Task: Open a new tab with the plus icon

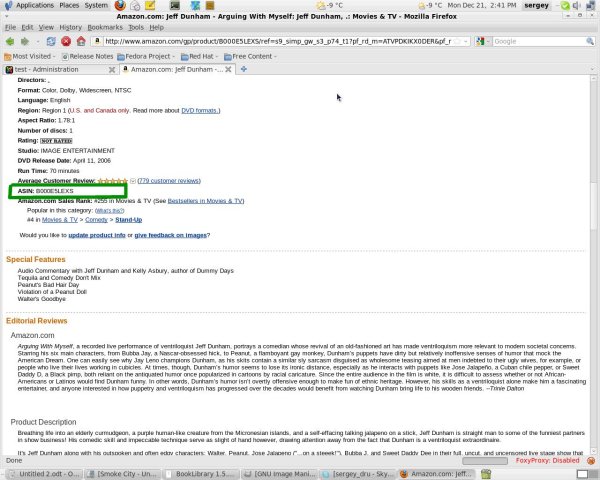Action: [244, 69]
